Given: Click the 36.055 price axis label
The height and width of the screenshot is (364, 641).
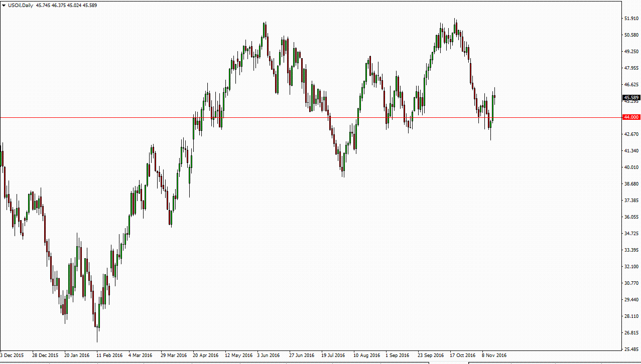Looking at the screenshot, I should pyautogui.click(x=631, y=217).
